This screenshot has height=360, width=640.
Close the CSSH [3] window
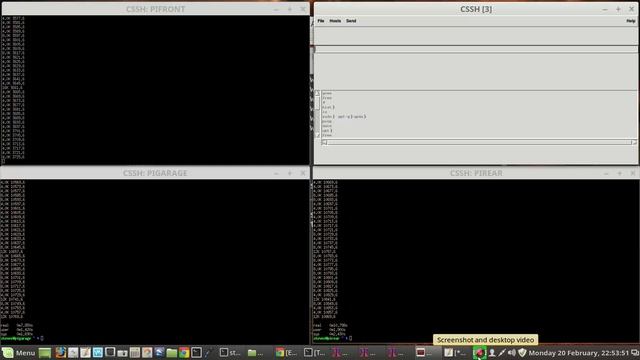pyautogui.click(x=631, y=9)
